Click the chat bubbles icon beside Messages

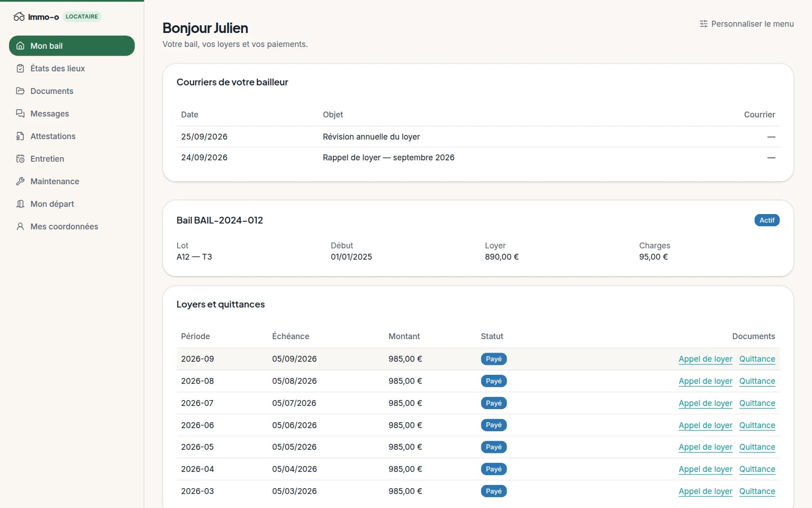20,113
